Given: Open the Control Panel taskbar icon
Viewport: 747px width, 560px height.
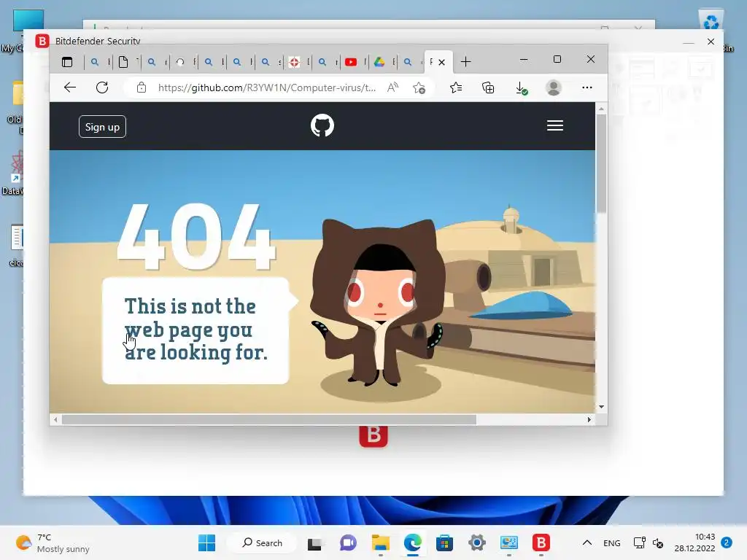Looking at the screenshot, I should tap(508, 542).
